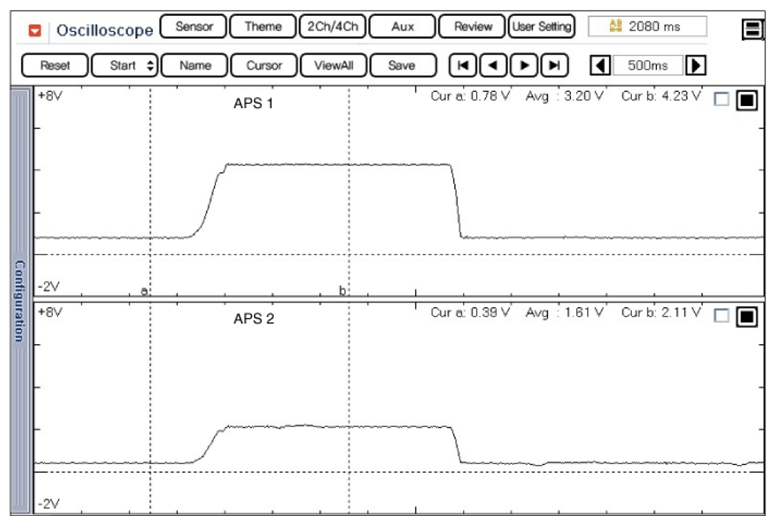Viewport: 776px width, 525px height.
Task: Open the Sensor menu
Action: (194, 27)
